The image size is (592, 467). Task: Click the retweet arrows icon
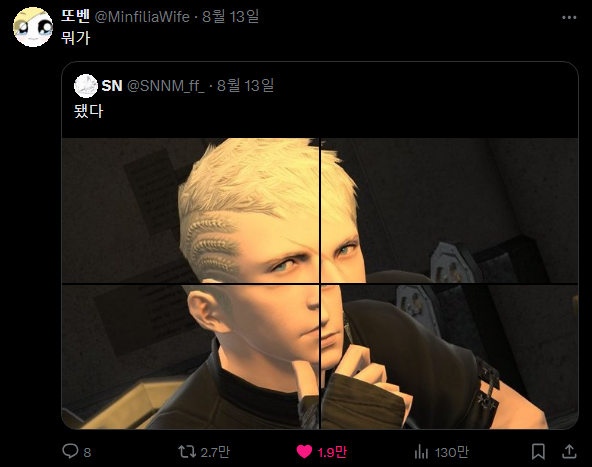[x=187, y=452]
